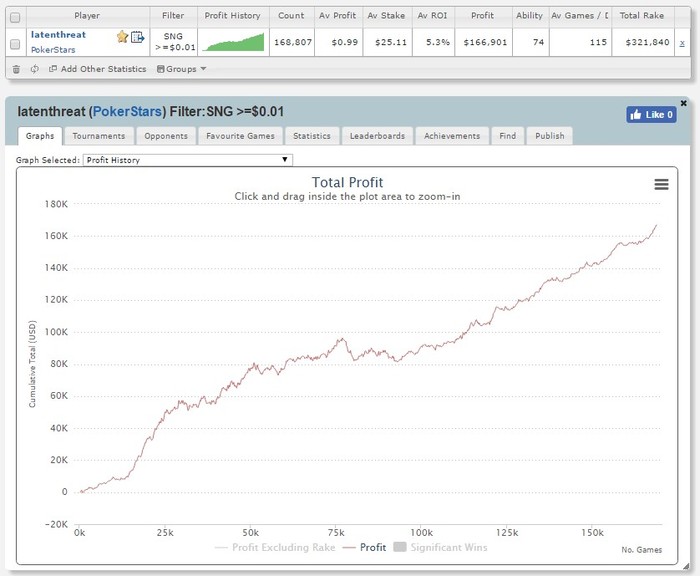Open the Publish tab
Viewport: 700px width, 576px height.
click(550, 136)
